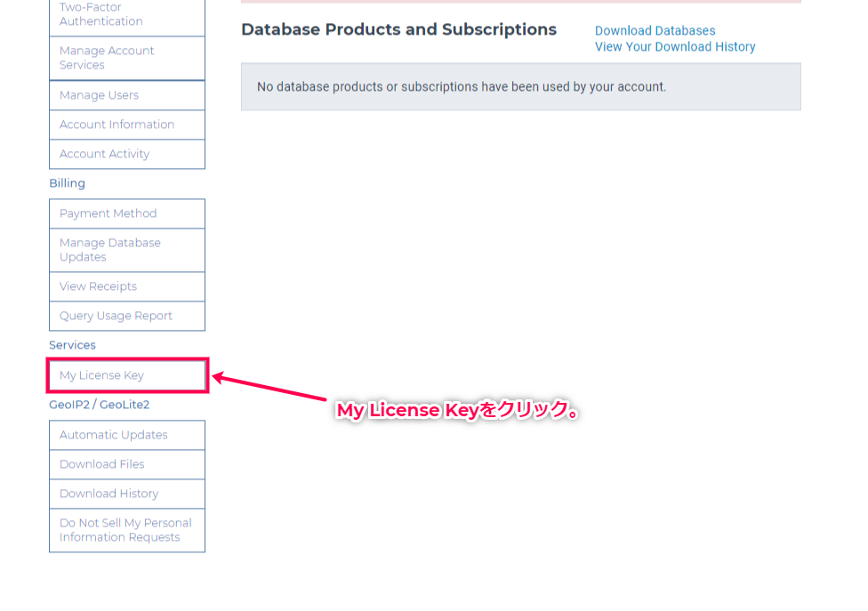Open Account Information

pyautogui.click(x=127, y=125)
